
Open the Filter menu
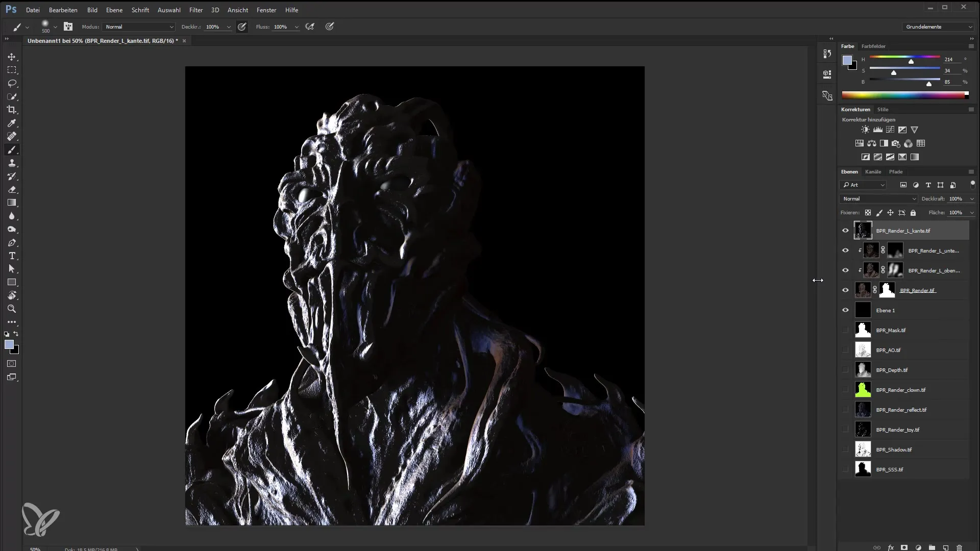(195, 9)
